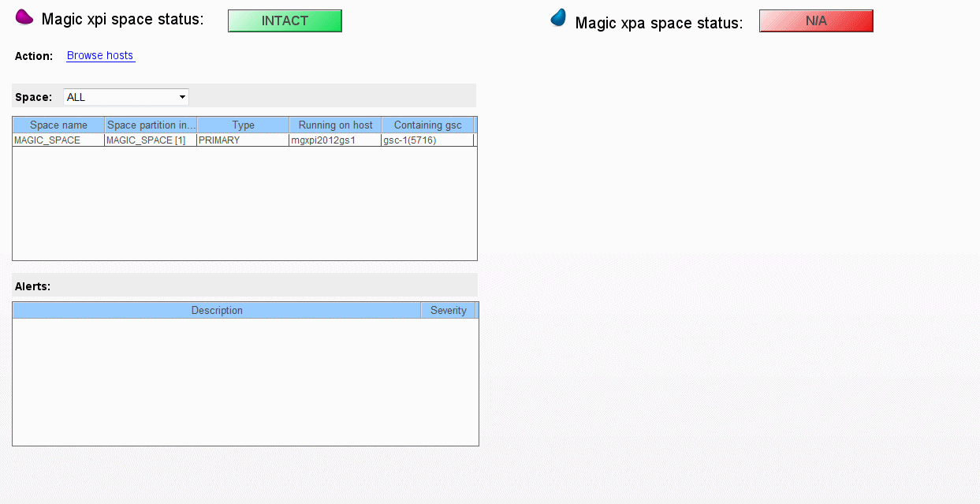The image size is (980, 504).
Task: Click the Magic xpa space status label
Action: (x=659, y=24)
